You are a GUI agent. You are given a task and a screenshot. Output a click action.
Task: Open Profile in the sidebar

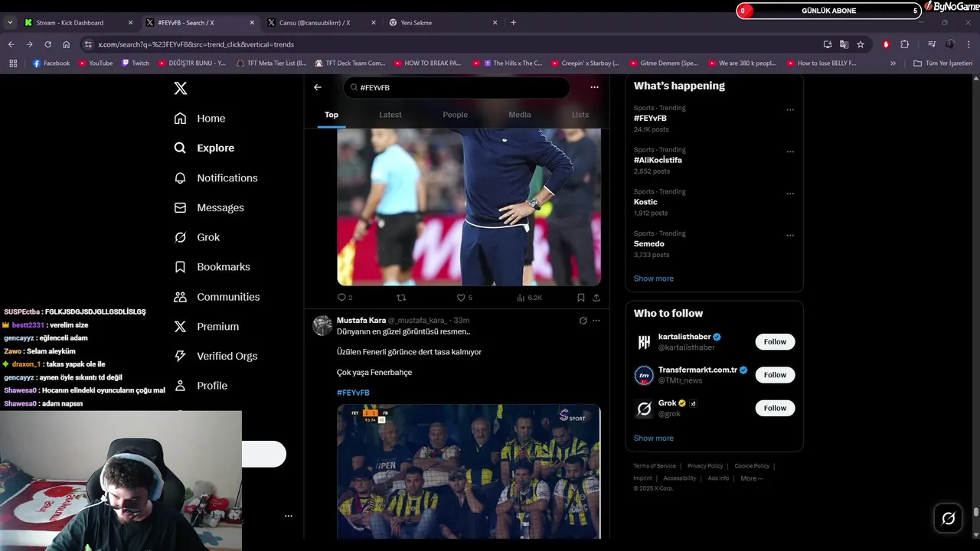[201, 386]
